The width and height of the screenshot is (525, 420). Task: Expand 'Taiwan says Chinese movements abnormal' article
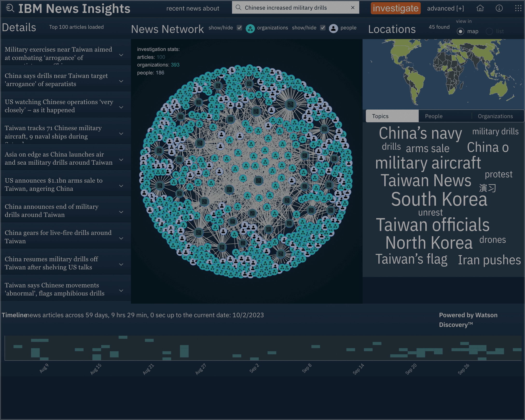click(x=121, y=290)
